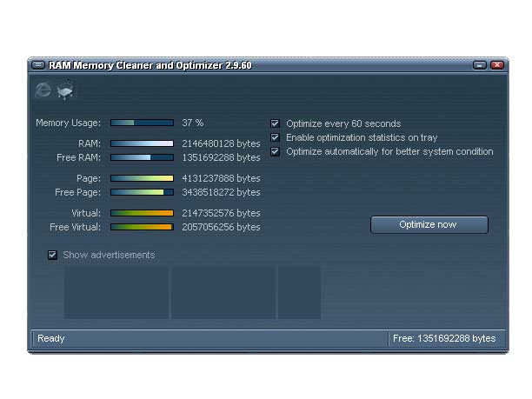Select the 4131237888 bytes Page value

(221, 178)
